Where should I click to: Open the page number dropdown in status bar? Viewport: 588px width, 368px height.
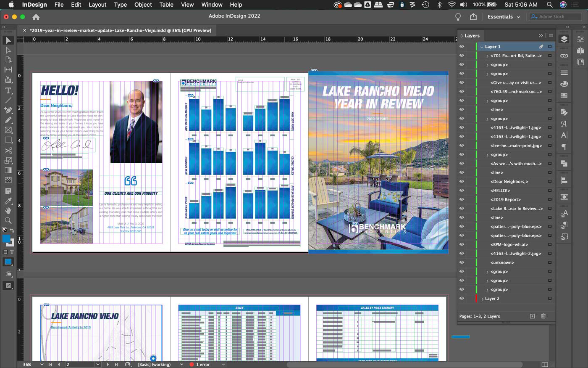[x=98, y=365]
